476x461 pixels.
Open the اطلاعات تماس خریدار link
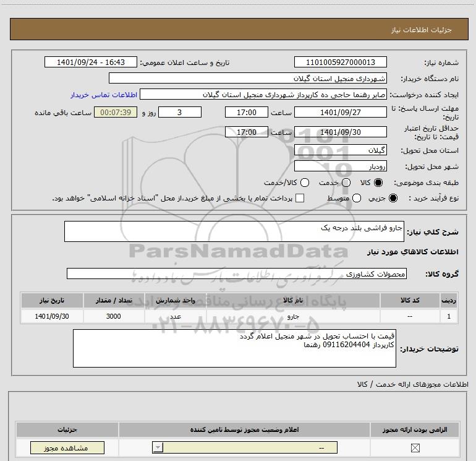pyautogui.click(x=104, y=95)
